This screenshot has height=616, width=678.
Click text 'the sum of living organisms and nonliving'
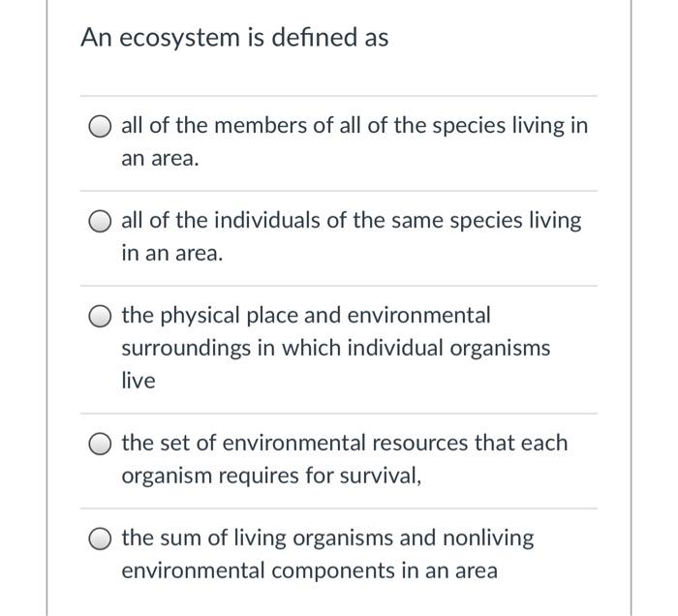tap(327, 539)
